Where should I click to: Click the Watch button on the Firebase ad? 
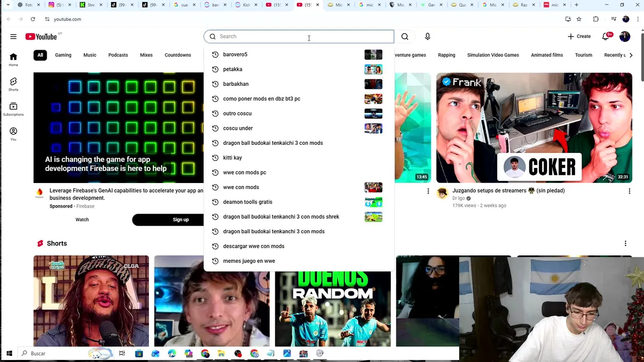coord(82,220)
